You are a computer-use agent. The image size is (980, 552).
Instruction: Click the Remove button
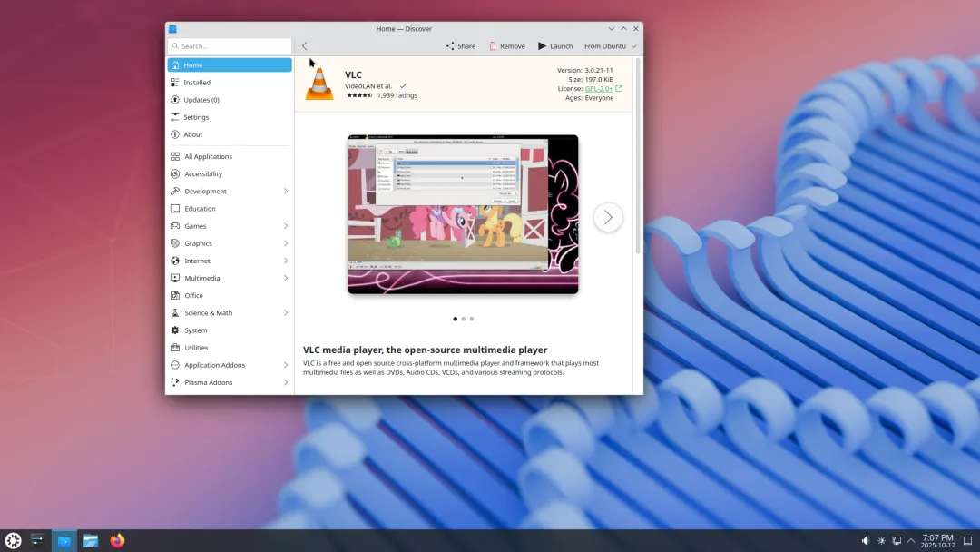[x=507, y=46]
